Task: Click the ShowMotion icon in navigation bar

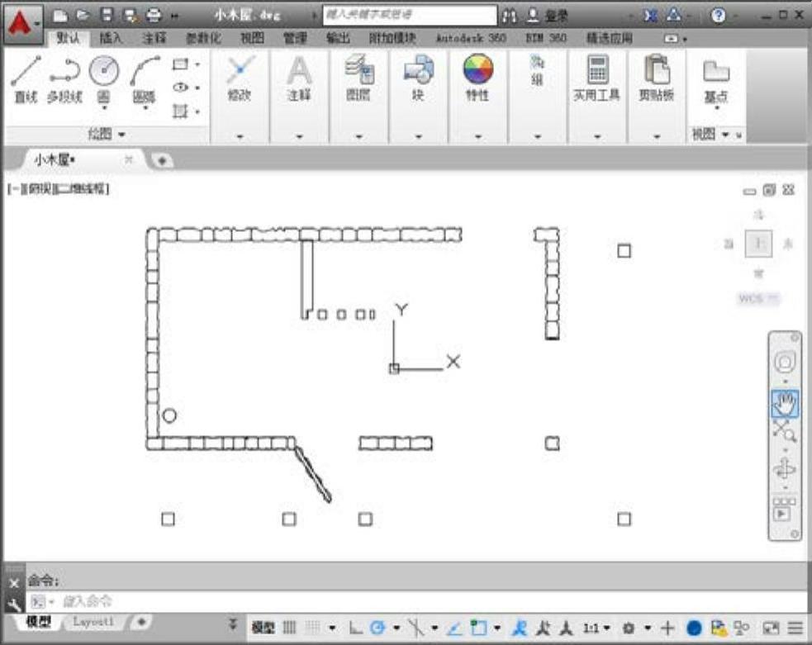Action: tap(783, 510)
